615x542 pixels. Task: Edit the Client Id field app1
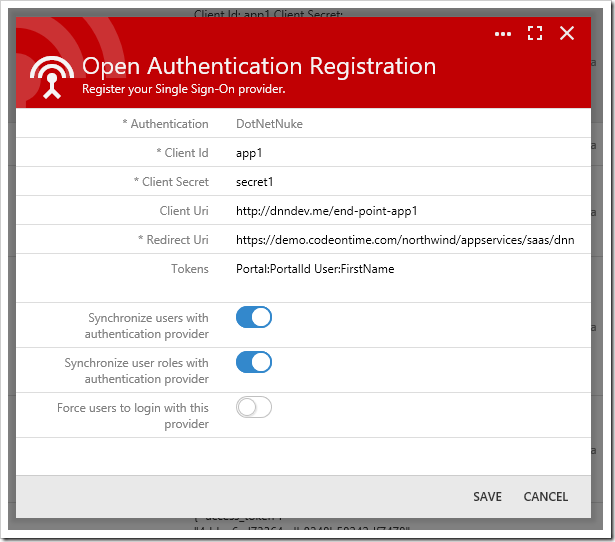[406, 153]
